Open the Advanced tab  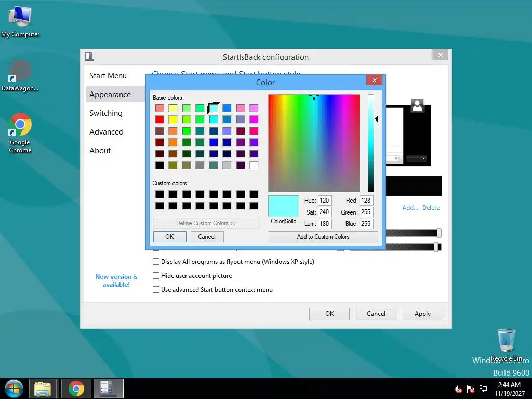click(107, 131)
